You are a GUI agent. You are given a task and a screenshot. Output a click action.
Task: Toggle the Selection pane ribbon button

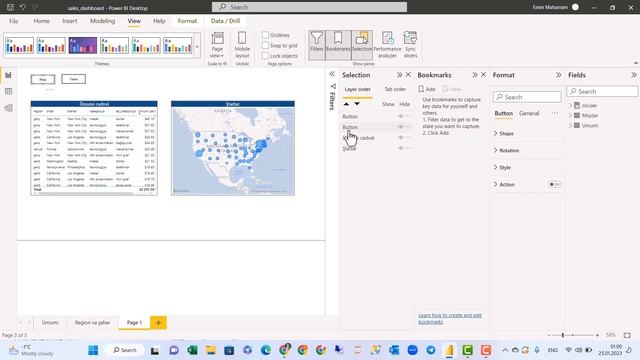pos(362,45)
